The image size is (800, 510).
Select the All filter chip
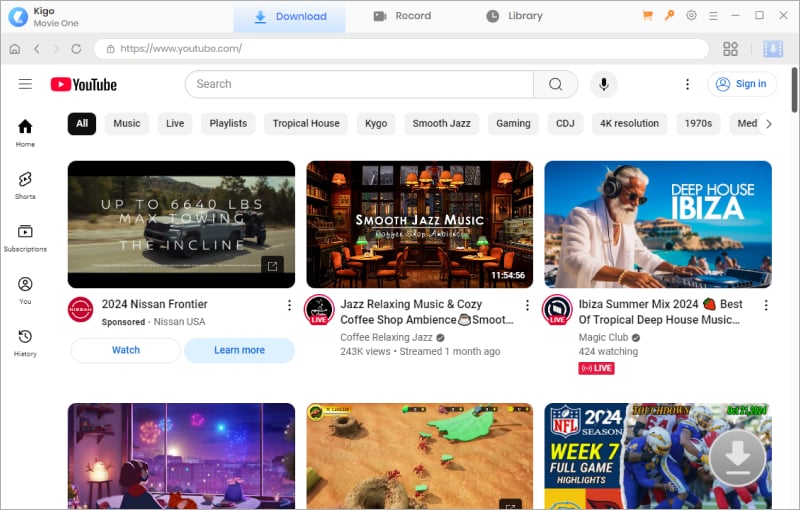82,123
